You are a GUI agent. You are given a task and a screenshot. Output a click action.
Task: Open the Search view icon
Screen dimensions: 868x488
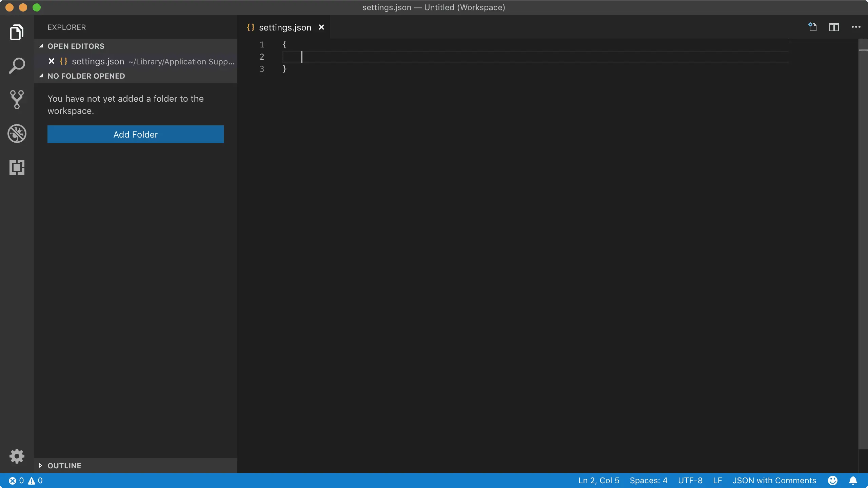click(x=17, y=66)
